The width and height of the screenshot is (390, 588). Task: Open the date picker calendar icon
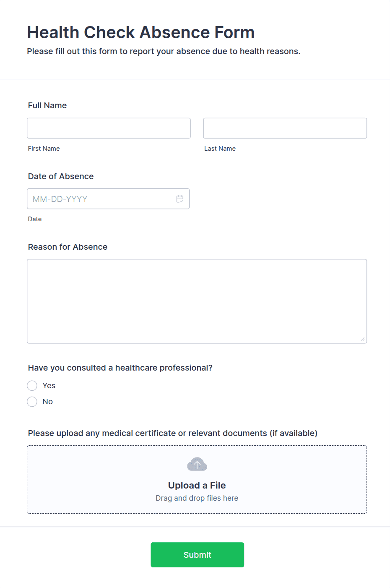click(x=180, y=199)
